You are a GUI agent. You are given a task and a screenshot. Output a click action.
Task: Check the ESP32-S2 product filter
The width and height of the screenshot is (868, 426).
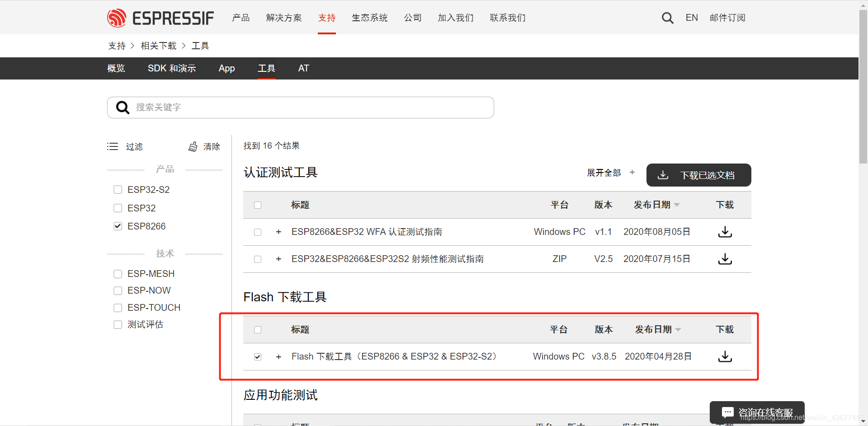[x=118, y=190]
